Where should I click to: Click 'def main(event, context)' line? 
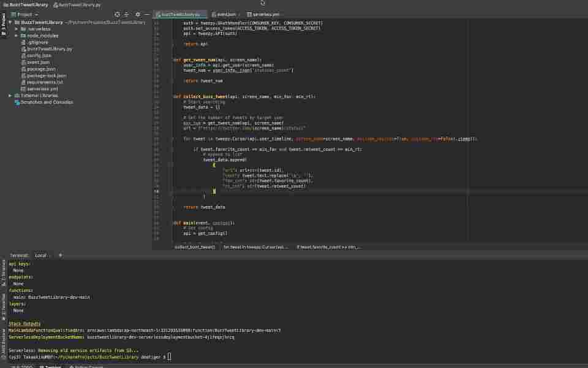pos(204,223)
